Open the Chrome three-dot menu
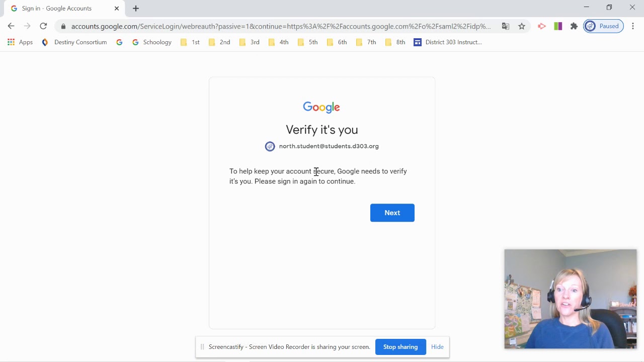The image size is (644, 362). pos(633,26)
